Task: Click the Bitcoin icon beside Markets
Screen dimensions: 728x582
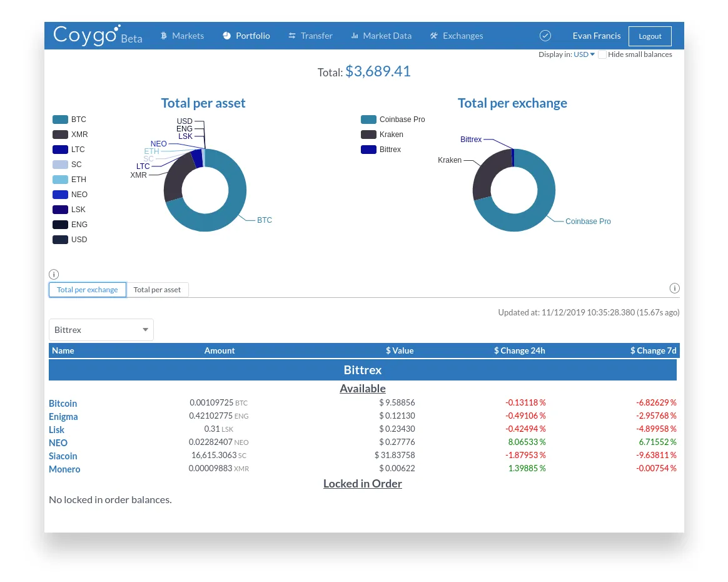Action: pyautogui.click(x=163, y=36)
